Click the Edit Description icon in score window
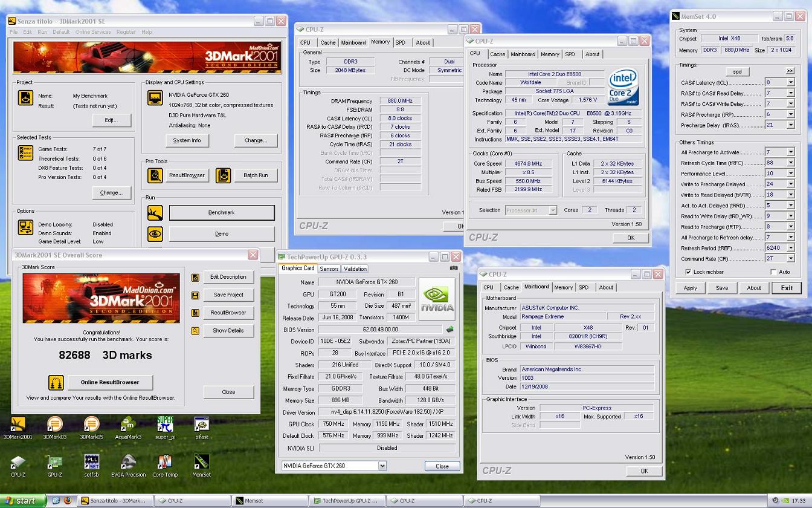812x508 pixels. pos(195,278)
